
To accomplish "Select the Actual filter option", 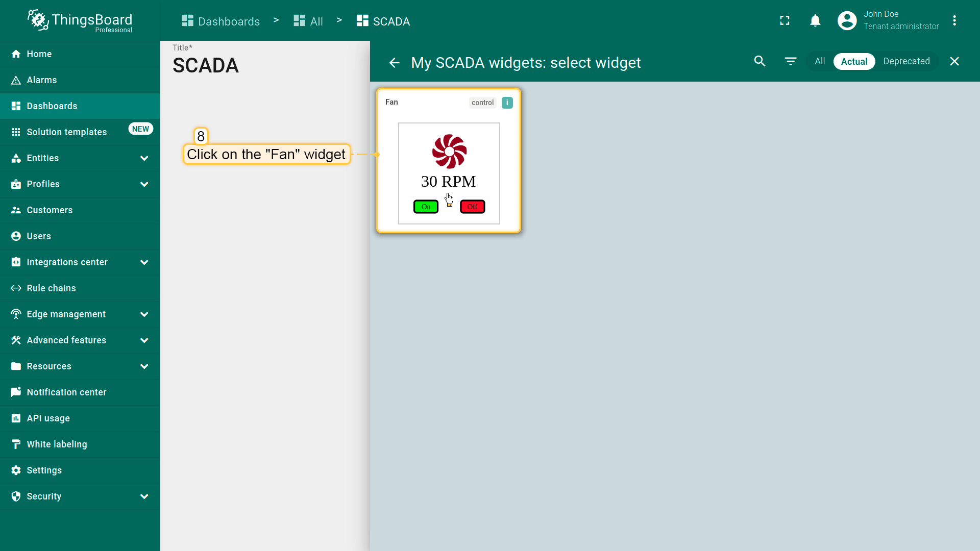I will tap(854, 61).
